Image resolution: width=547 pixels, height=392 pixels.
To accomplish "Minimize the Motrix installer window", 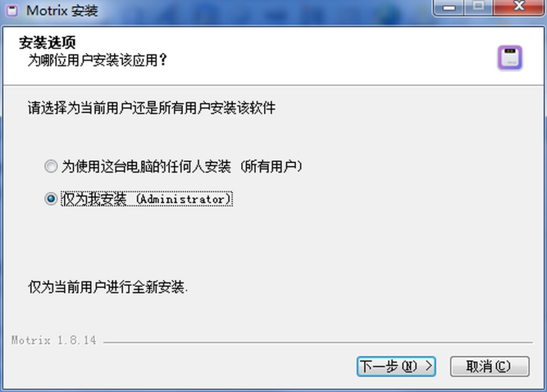I will point(449,7).
